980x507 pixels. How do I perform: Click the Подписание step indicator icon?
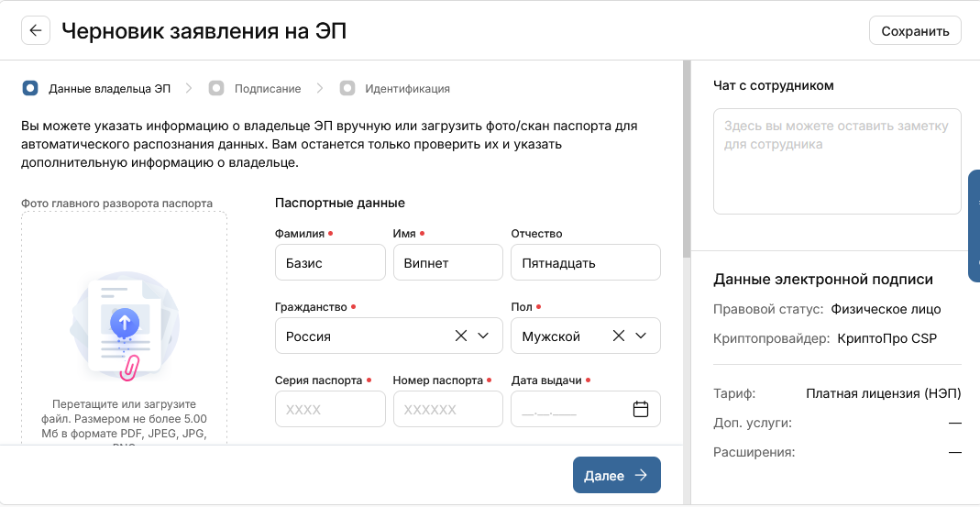click(x=216, y=89)
